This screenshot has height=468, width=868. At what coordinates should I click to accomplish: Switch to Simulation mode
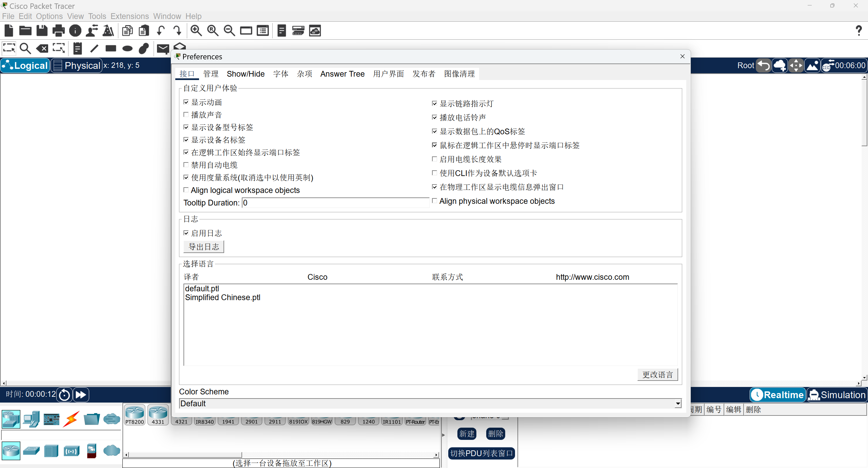[x=837, y=395]
